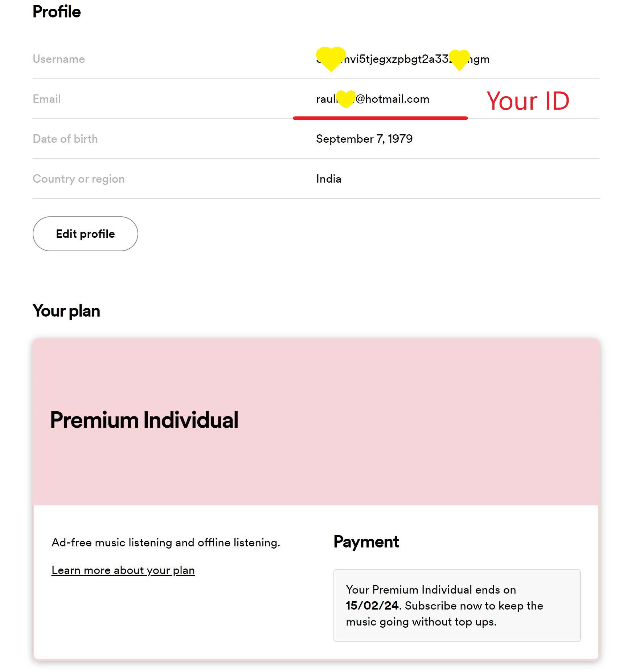Click the Username field label
The width and height of the screenshot is (627, 672).
tap(59, 59)
